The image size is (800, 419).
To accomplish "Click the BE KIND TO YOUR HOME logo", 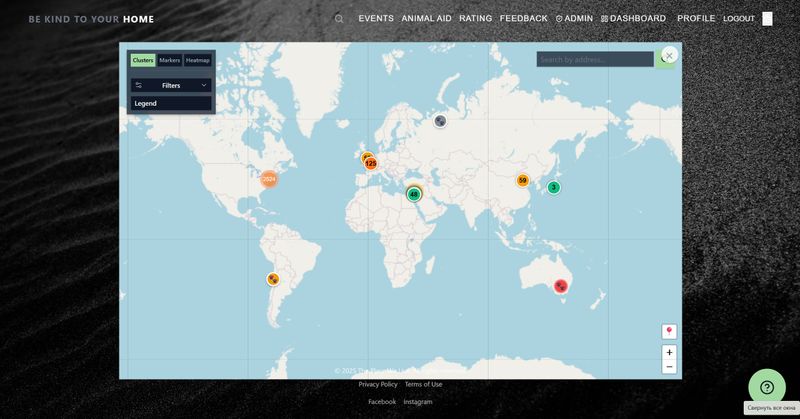I will [x=91, y=19].
